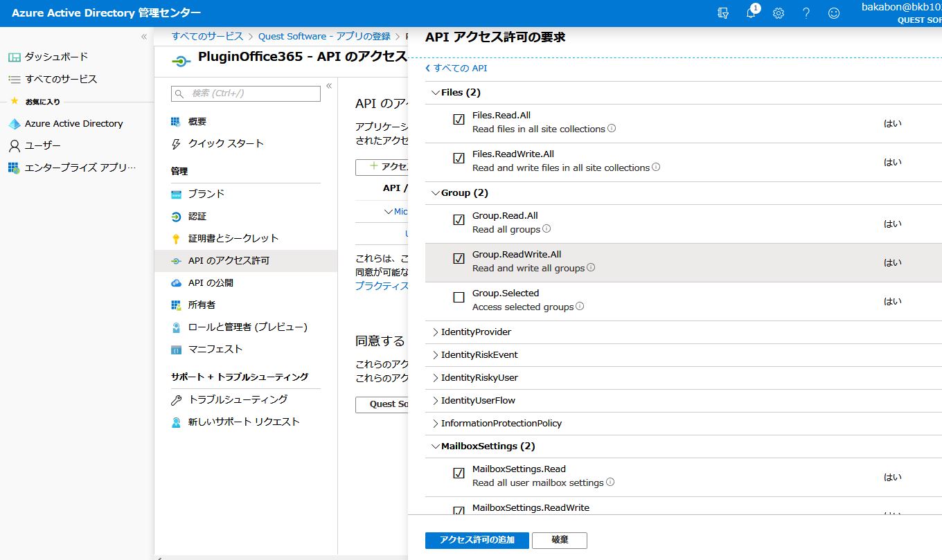This screenshot has width=942, height=560.
Task: Click the Azure Active Directory diamond icon
Action: (14, 124)
